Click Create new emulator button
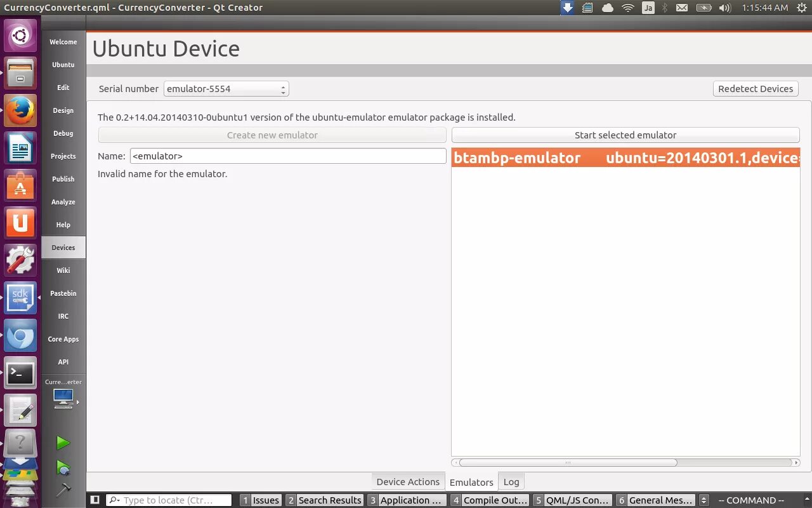812x508 pixels. 272,135
